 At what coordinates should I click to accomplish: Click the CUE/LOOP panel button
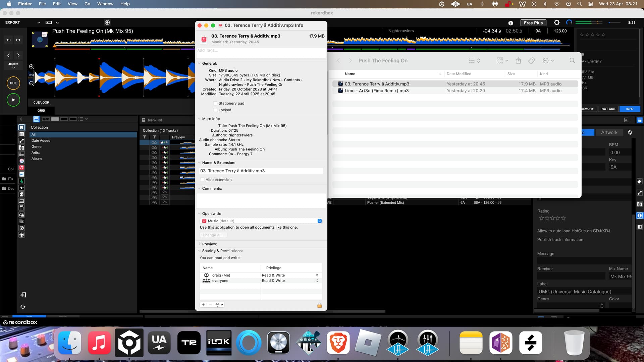tap(41, 103)
